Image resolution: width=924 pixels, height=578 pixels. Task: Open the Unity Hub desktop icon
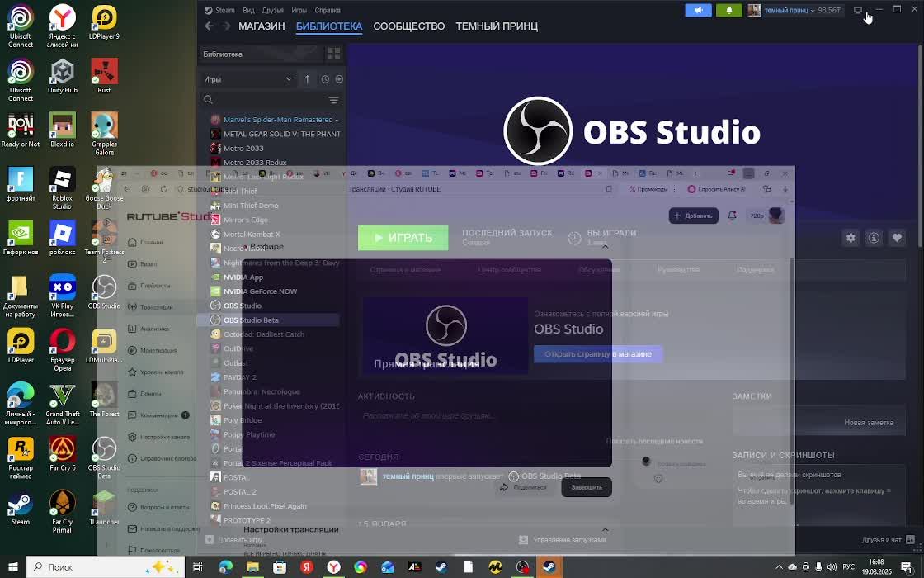[x=63, y=77]
